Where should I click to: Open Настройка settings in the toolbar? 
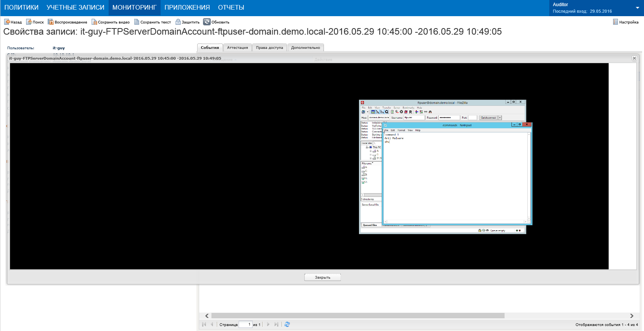(x=626, y=22)
